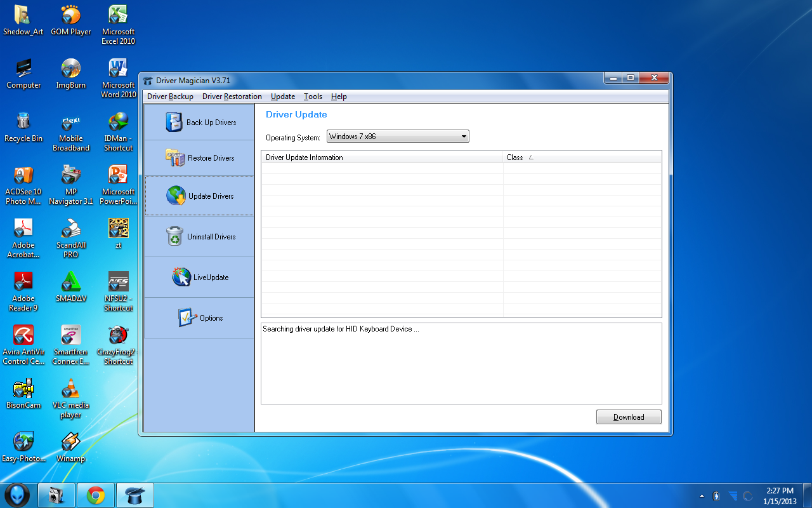Open the Uninstall Drivers panel
The height and width of the screenshot is (508, 812).
pyautogui.click(x=199, y=236)
